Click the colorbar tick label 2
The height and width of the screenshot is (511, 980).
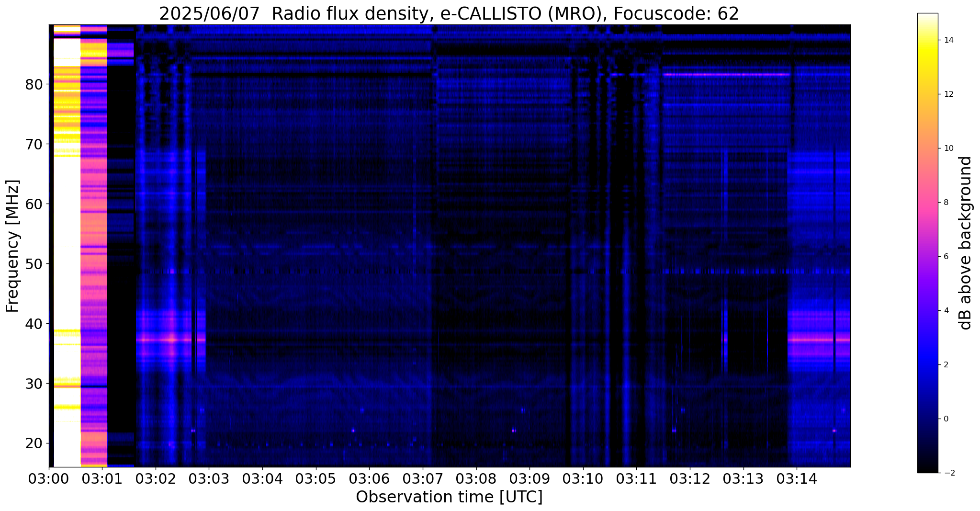946,365
